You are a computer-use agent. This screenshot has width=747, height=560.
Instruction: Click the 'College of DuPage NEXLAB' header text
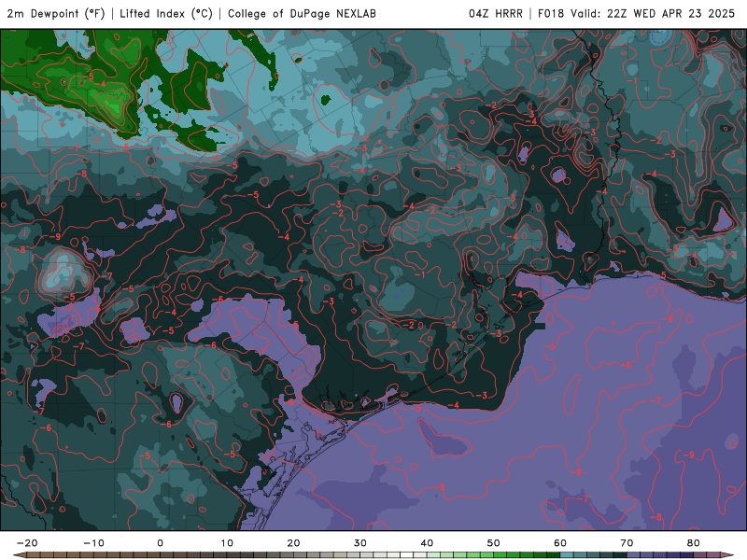[302, 13]
